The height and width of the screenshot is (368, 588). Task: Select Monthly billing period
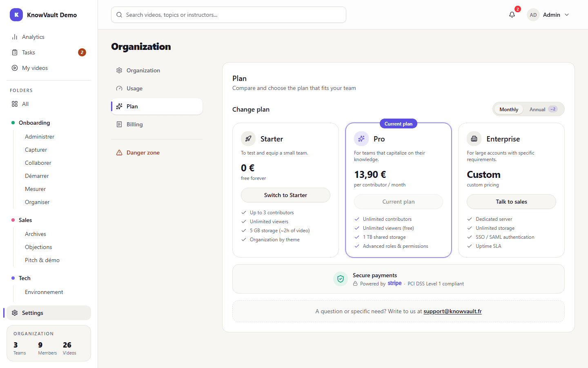point(509,109)
